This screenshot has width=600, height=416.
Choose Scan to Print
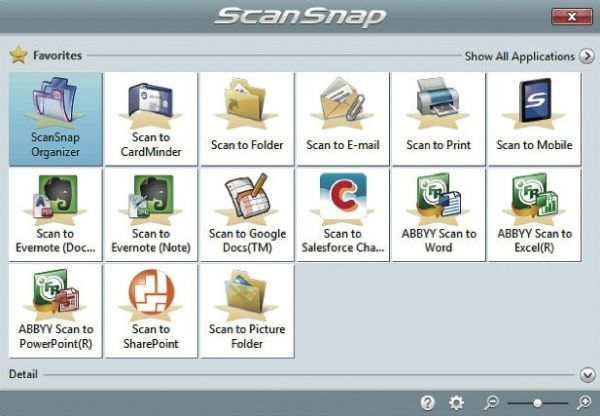pos(439,119)
